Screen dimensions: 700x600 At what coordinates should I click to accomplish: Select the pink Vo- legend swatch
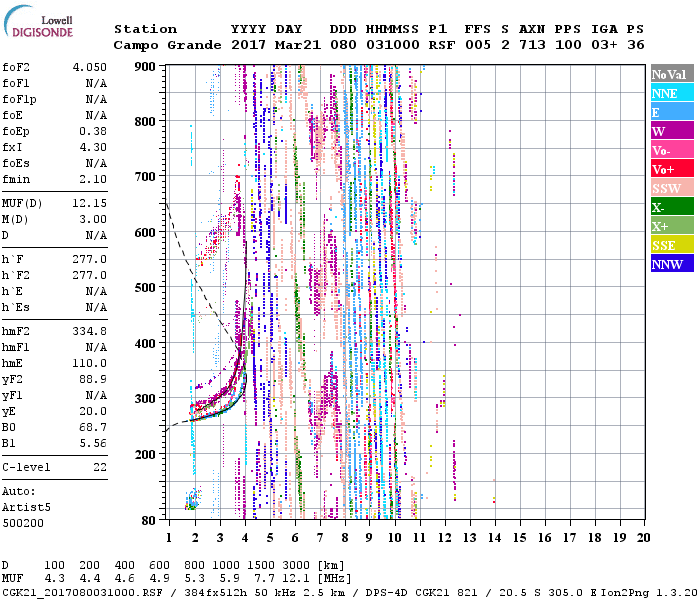[x=671, y=150]
